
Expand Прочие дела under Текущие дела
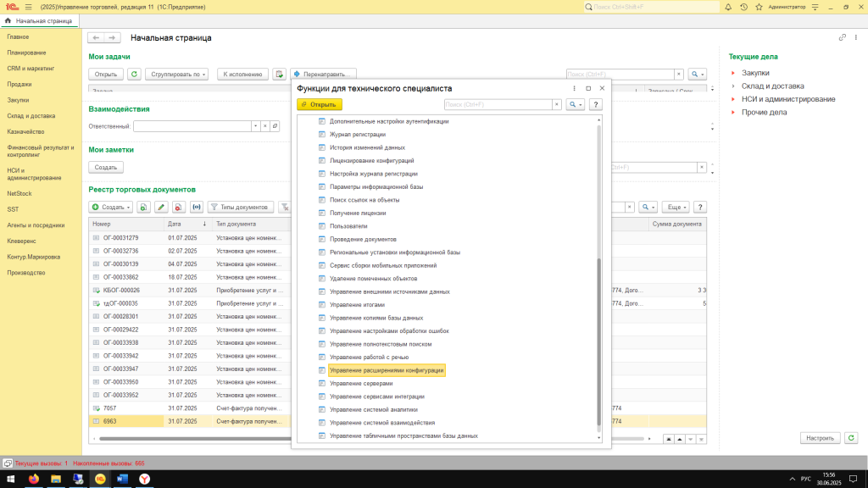click(733, 113)
